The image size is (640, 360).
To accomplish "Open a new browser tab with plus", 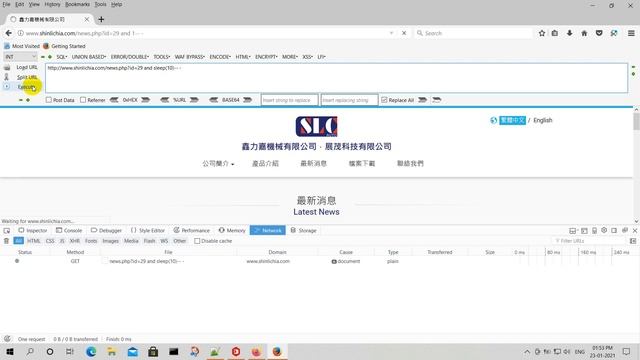I will pos(101,19).
